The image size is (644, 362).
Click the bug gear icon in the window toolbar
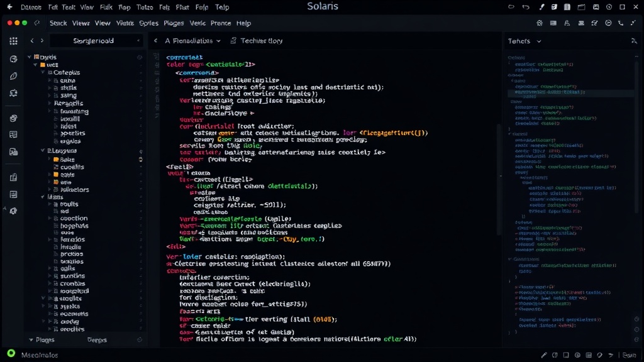click(x=540, y=23)
